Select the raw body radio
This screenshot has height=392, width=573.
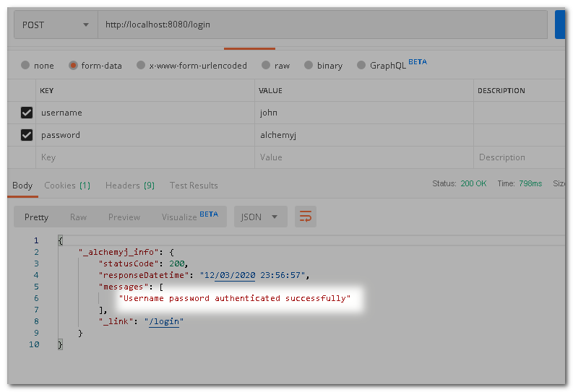coord(266,65)
